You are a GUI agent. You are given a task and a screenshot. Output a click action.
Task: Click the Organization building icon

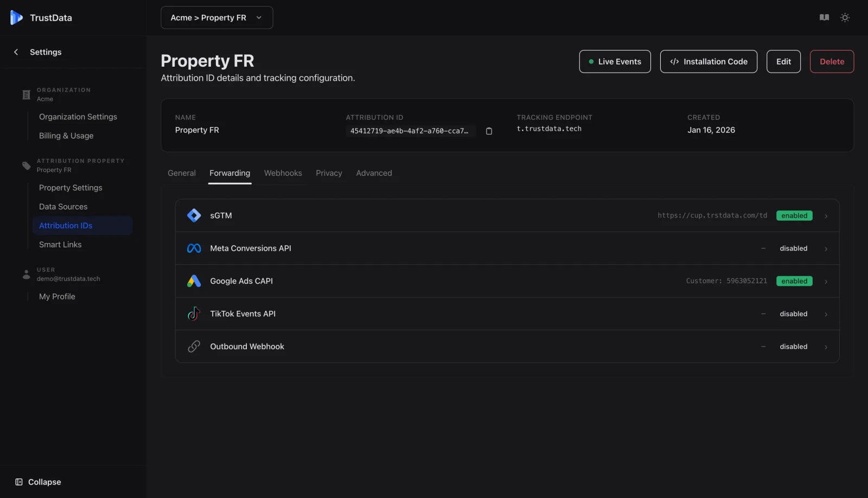pos(26,94)
